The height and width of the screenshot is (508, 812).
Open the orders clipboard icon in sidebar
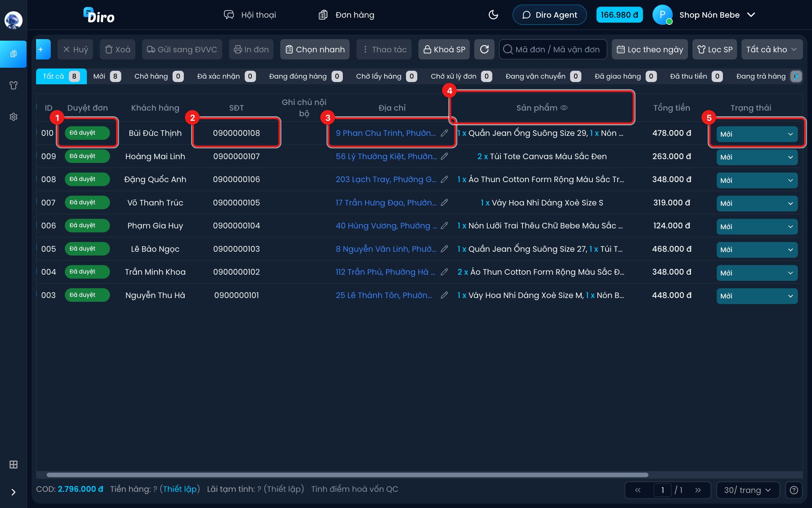point(13,54)
